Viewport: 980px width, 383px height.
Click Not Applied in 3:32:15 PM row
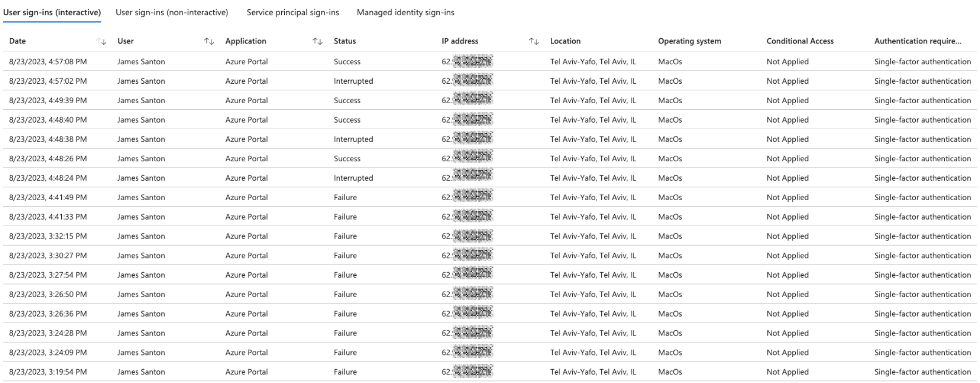tap(788, 236)
